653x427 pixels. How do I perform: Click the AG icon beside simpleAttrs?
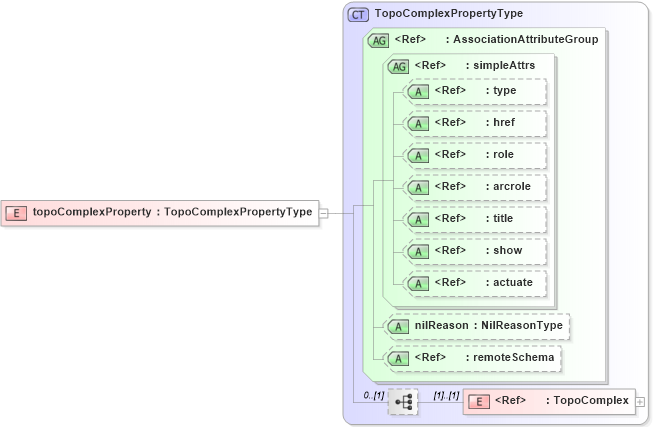coord(399,67)
